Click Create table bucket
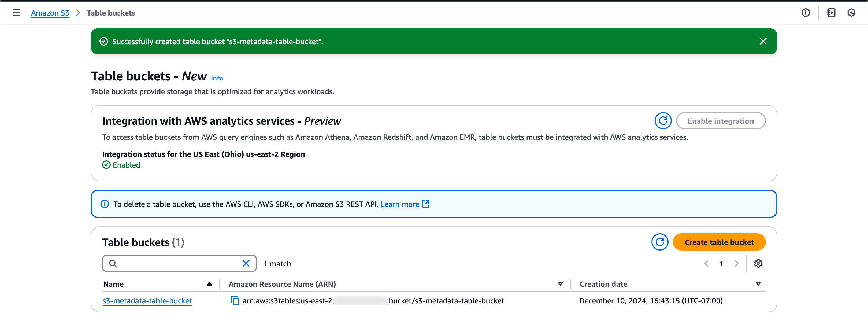 coord(719,242)
